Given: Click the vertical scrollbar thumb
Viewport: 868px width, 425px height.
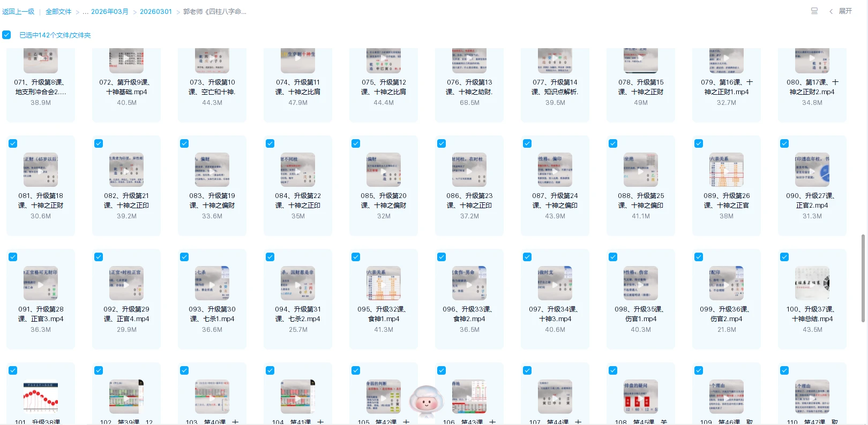Looking at the screenshot, I should tap(863, 278).
